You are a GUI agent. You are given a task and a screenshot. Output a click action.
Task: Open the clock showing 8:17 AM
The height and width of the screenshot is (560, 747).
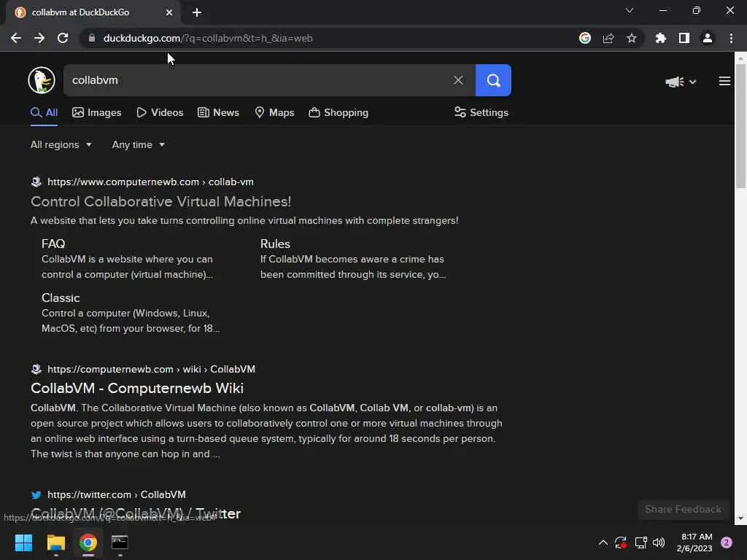point(694,542)
